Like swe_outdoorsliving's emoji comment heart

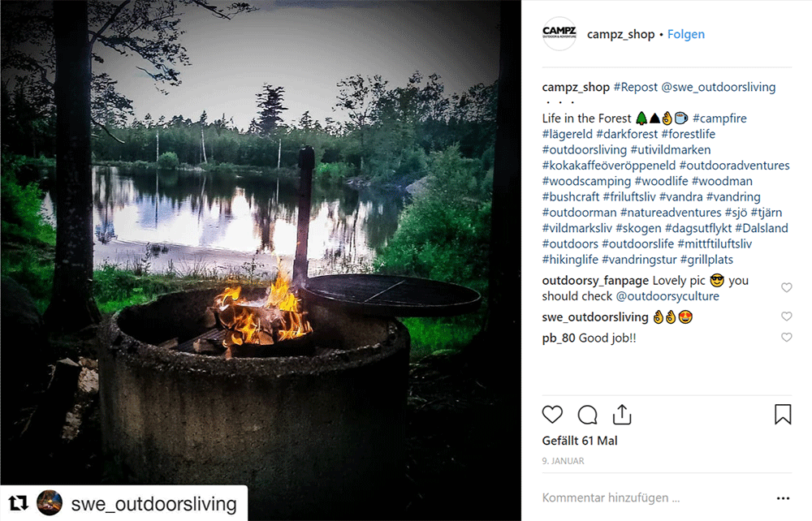tap(786, 316)
